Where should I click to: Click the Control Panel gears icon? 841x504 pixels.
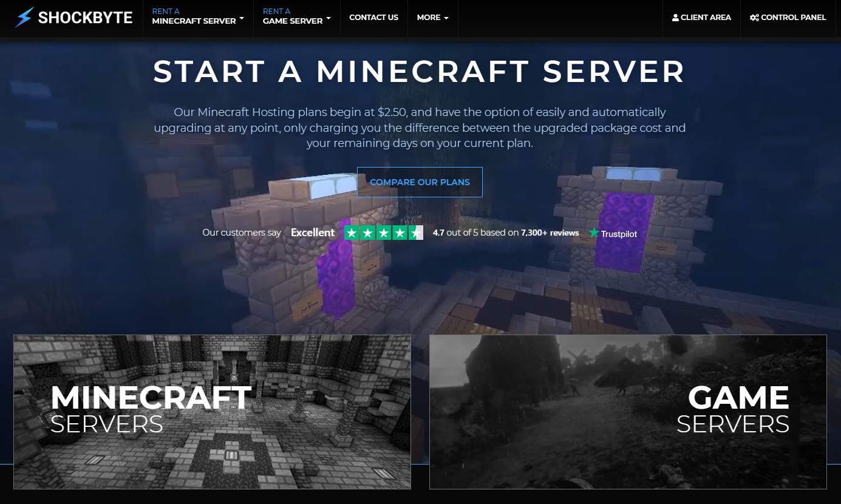click(754, 18)
